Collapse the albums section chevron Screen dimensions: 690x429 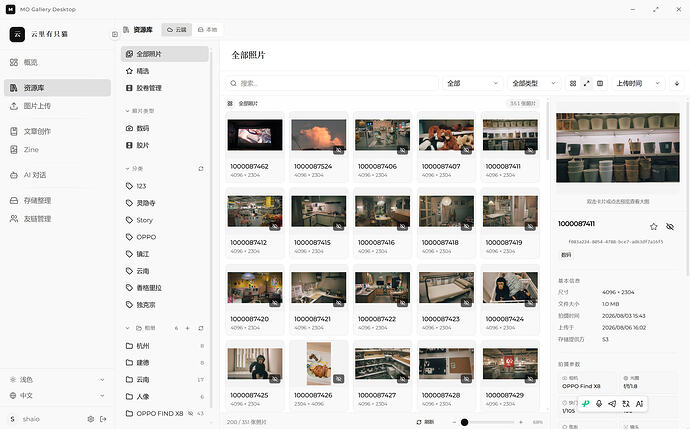127,328
